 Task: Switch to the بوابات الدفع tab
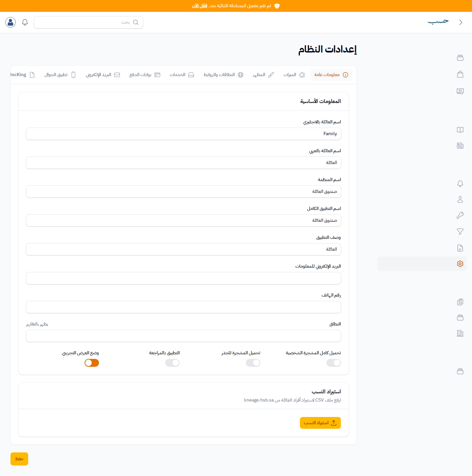click(145, 75)
